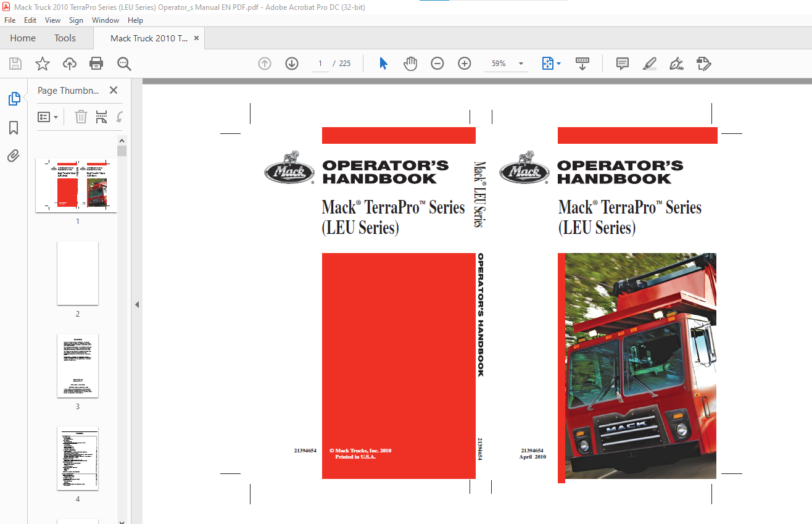Activate the Hand pan tool

[410, 64]
